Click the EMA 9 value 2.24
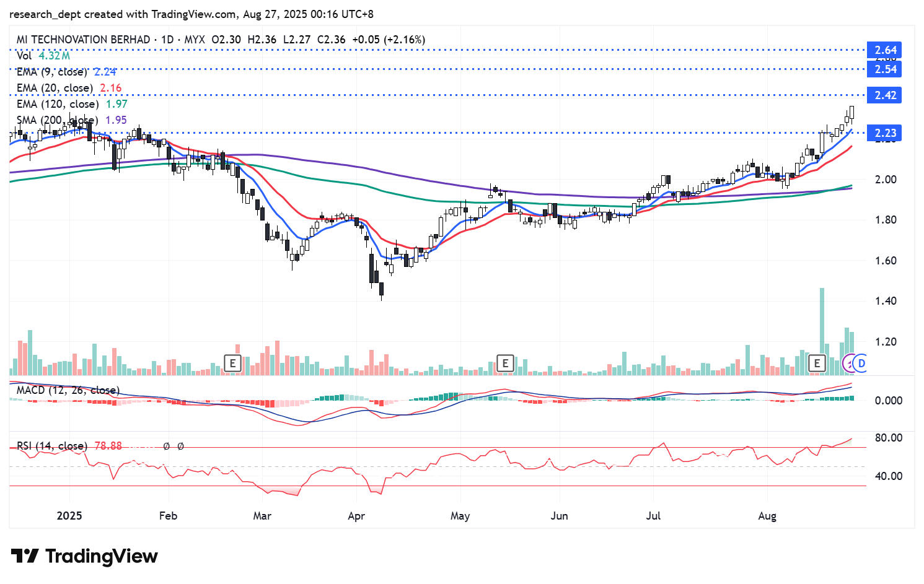The height and width of the screenshot is (584, 924). pos(105,72)
